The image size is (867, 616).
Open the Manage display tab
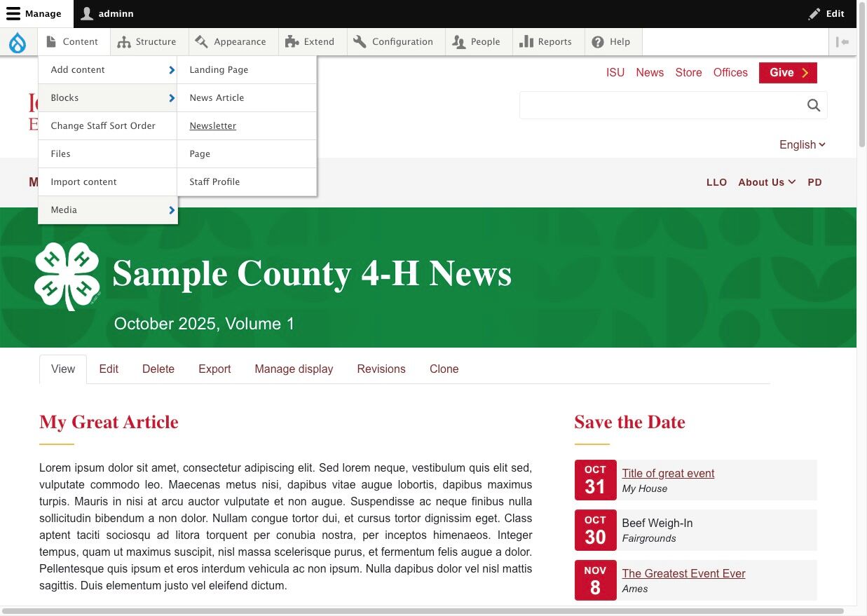click(x=294, y=369)
